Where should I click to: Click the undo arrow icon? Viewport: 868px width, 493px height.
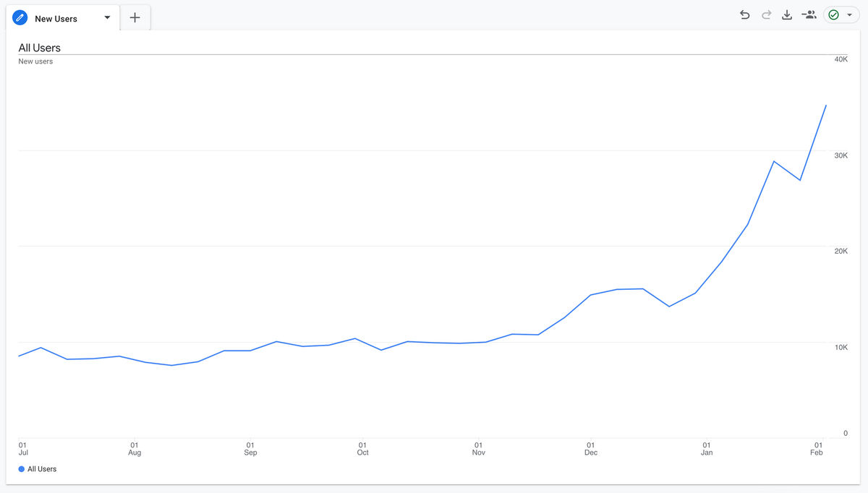click(x=744, y=14)
